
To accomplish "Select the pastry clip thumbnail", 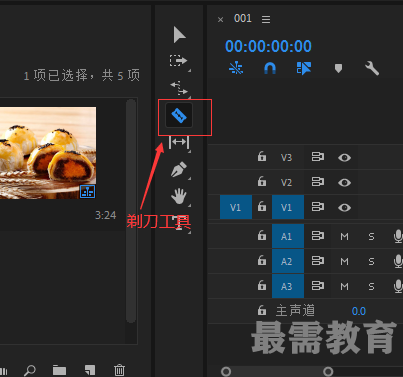I will [x=48, y=153].
